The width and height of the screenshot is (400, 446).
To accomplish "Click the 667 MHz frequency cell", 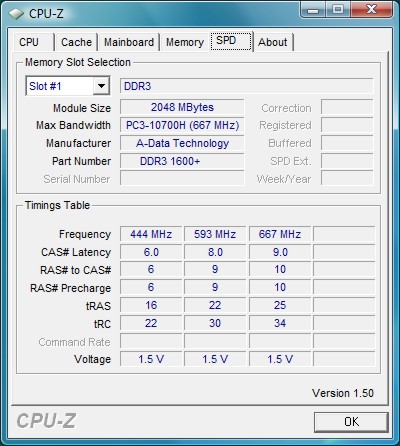I will (280, 234).
